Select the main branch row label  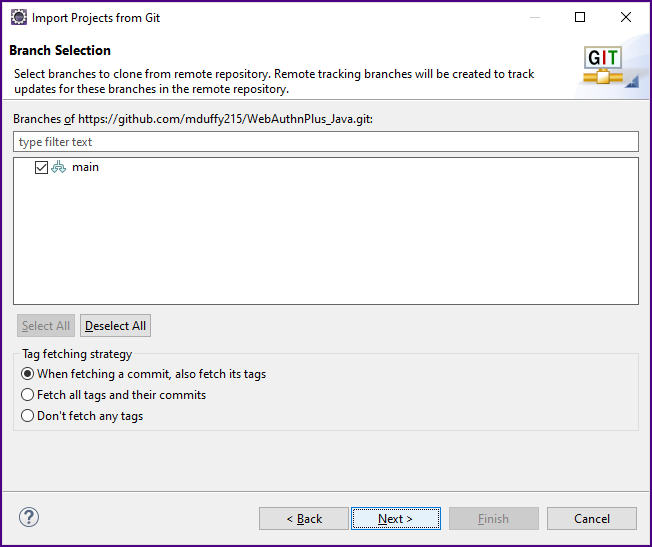pyautogui.click(x=85, y=167)
